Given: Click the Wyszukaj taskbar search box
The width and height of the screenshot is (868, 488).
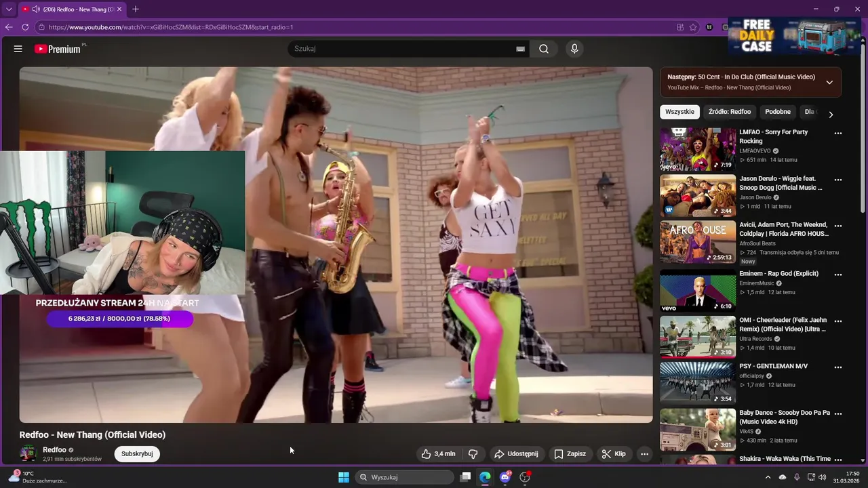Looking at the screenshot, I should coord(406,477).
